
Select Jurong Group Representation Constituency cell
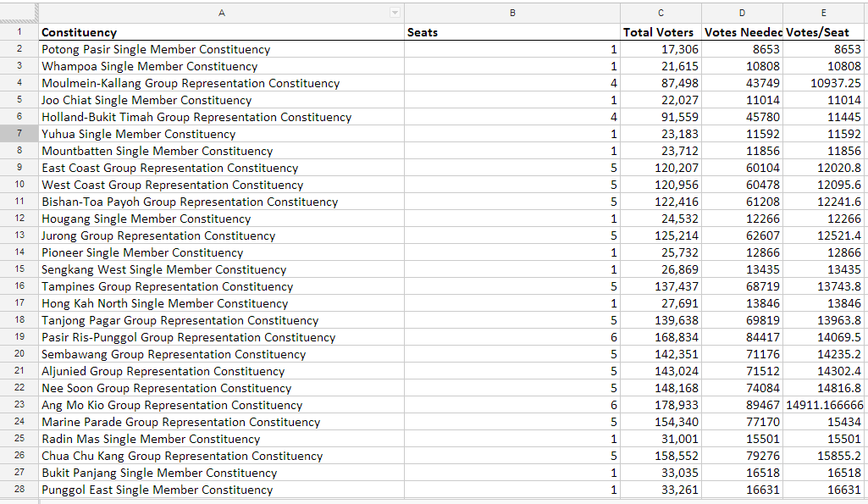tap(221, 235)
